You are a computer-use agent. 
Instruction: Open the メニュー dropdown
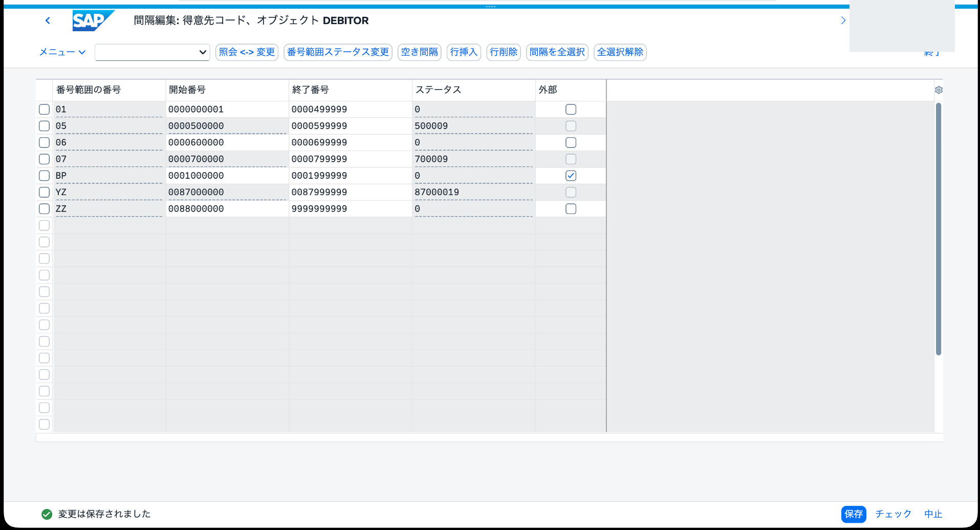point(62,52)
